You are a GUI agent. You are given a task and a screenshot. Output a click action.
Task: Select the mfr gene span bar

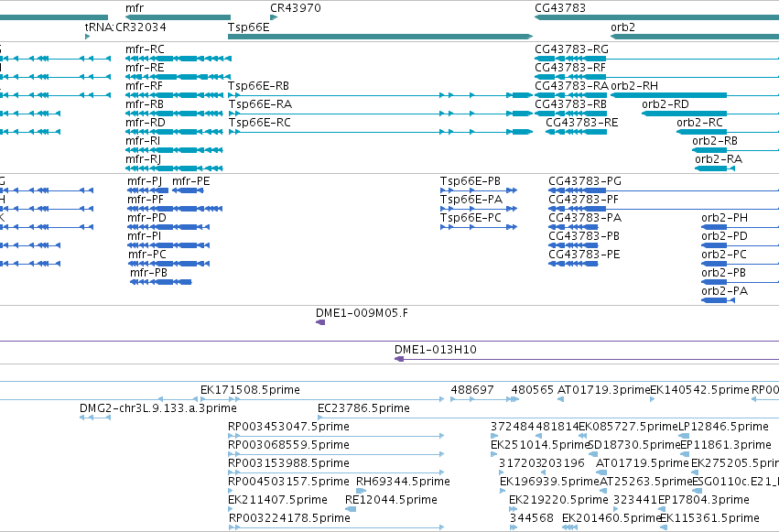[x=178, y=17]
